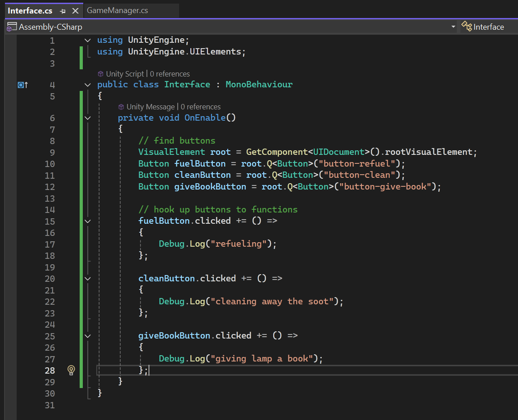The image size is (518, 420).
Task: Collapse the OnEnable method at line 6
Action: click(88, 118)
